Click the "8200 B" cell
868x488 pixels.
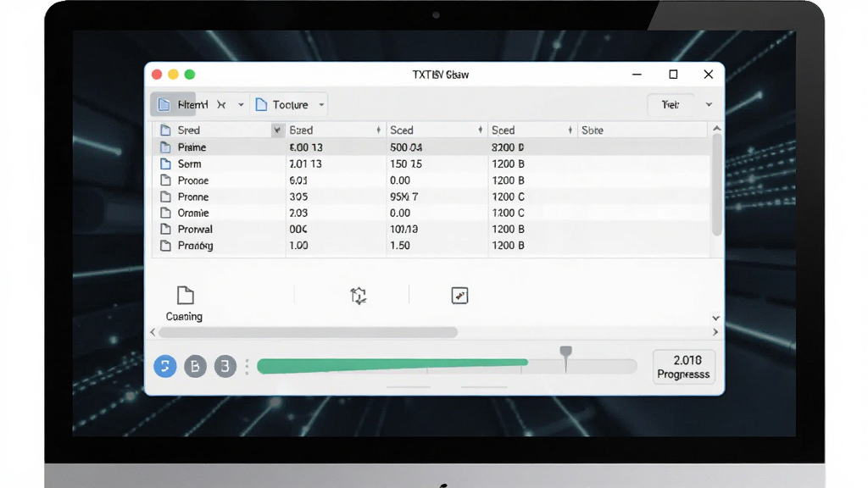point(508,147)
